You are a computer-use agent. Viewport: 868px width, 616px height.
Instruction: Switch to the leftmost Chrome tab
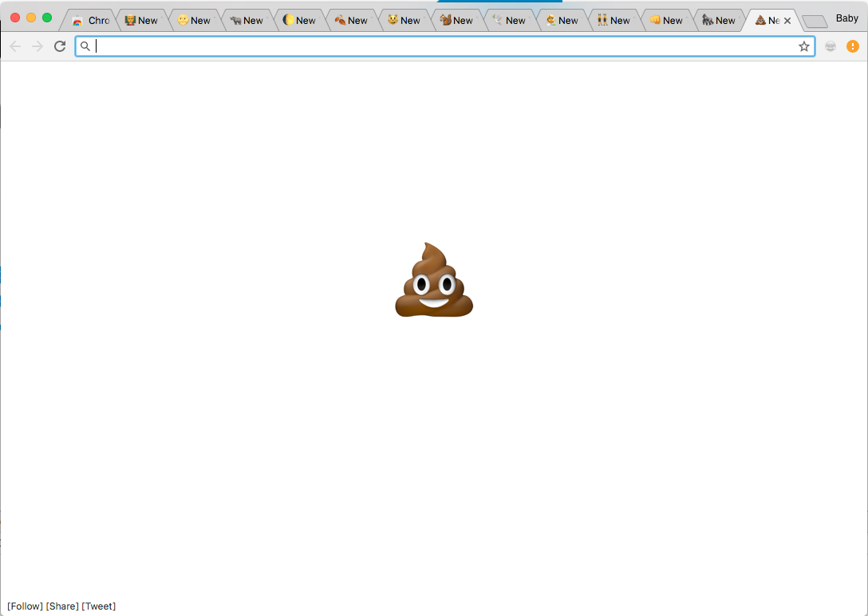[90, 20]
